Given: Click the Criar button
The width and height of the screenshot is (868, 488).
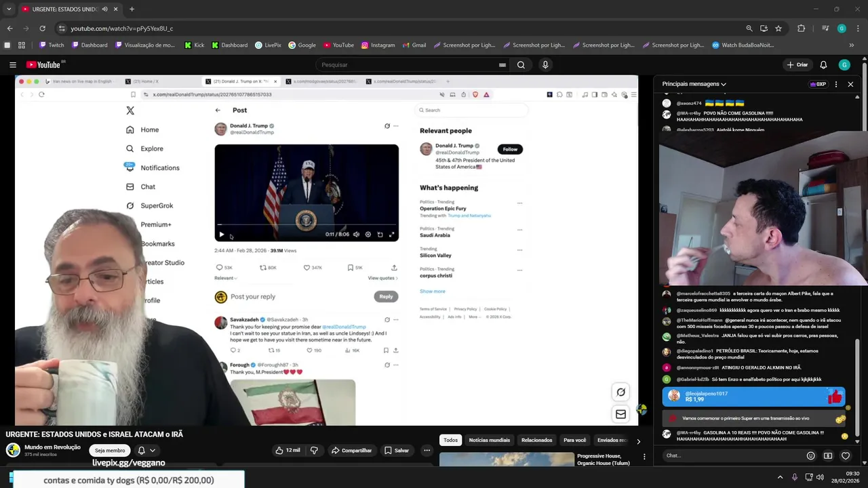Looking at the screenshot, I should pos(797,65).
